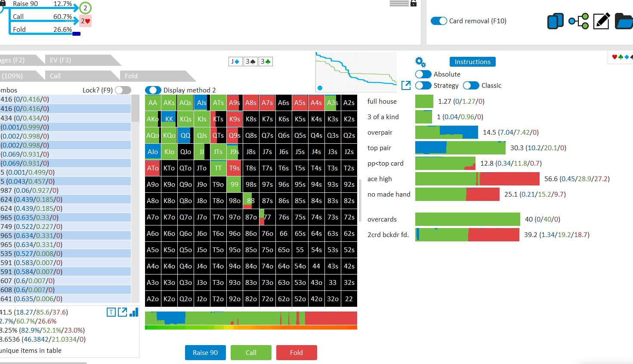Click the overcards strategy bar
633x364 pixels.
(x=468, y=219)
